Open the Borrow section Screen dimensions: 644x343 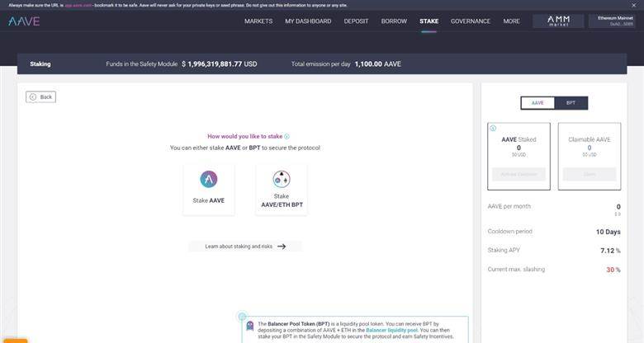394,21
